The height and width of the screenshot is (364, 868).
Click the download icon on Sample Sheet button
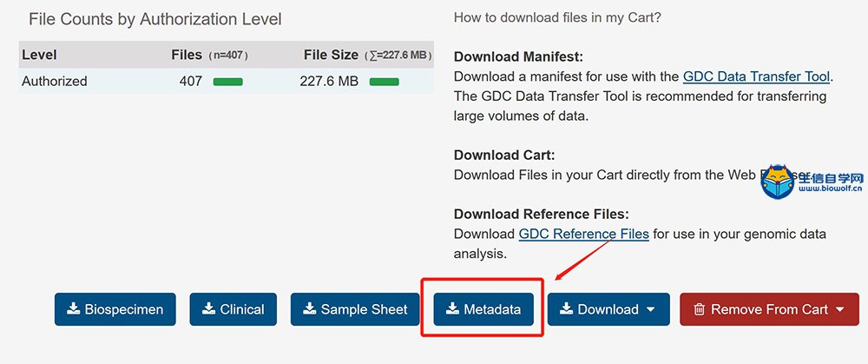310,308
